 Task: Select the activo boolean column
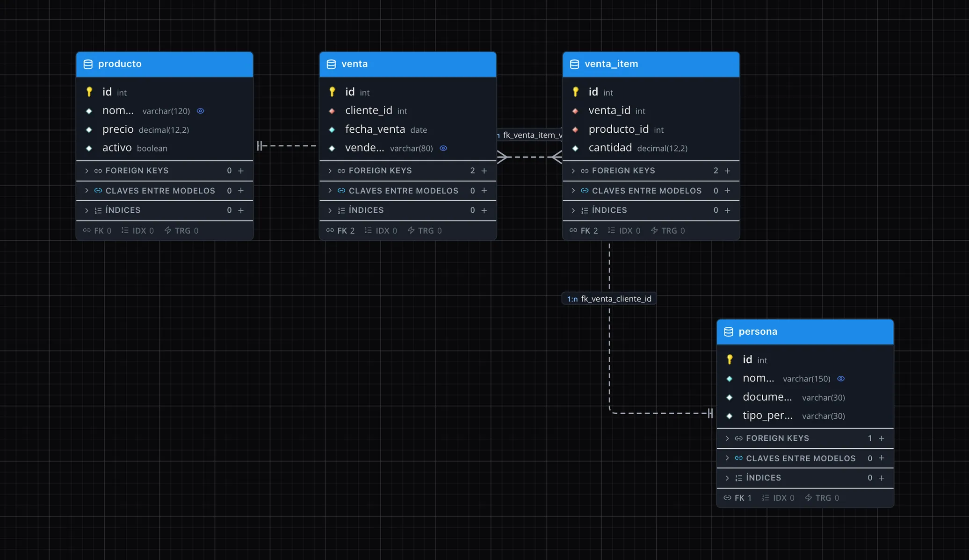pyautogui.click(x=165, y=148)
